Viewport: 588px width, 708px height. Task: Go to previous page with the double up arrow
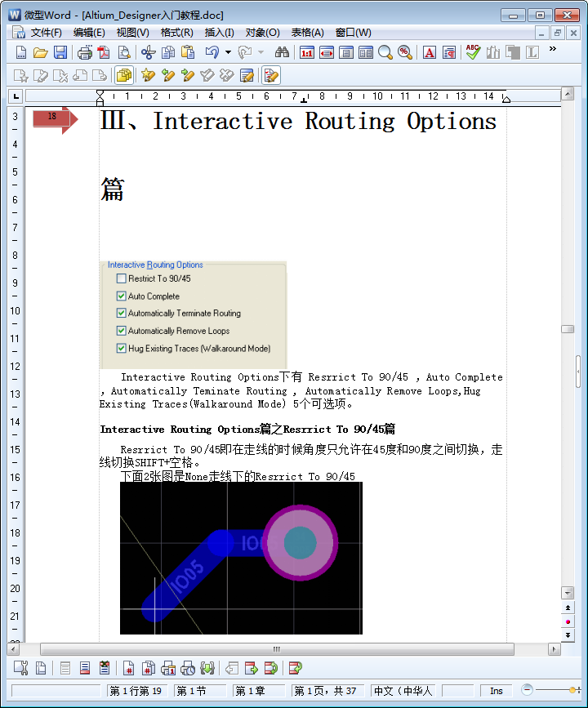(568, 608)
